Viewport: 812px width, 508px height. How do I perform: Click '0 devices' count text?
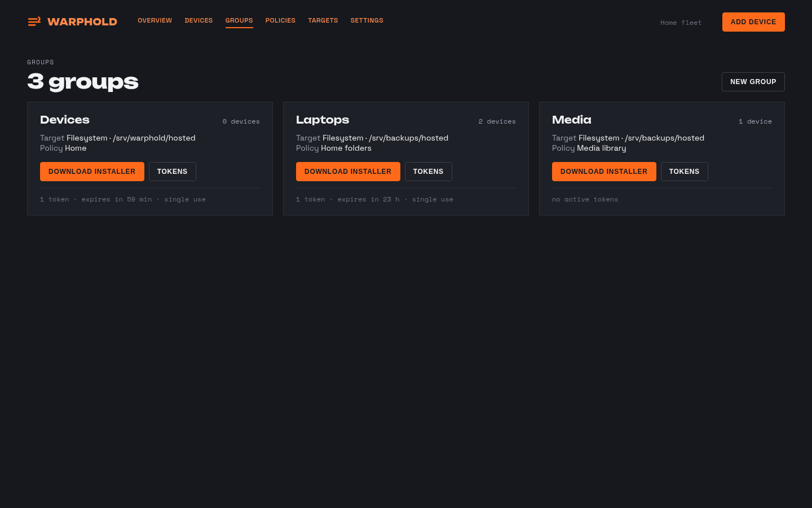241,121
